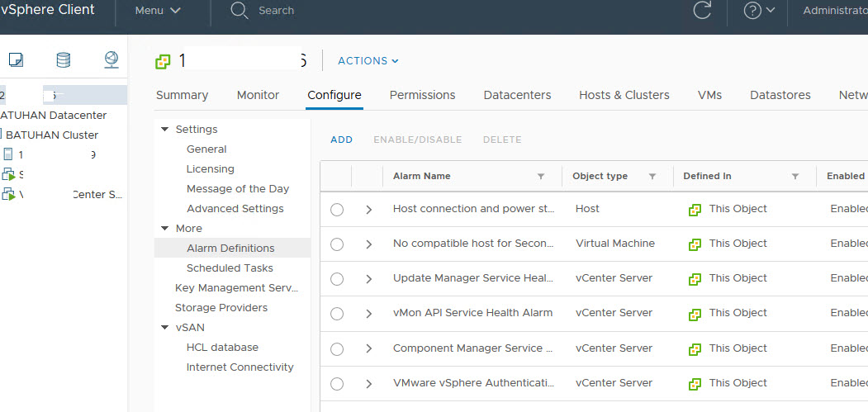Expand the No compatible host alarm row

pos(368,244)
